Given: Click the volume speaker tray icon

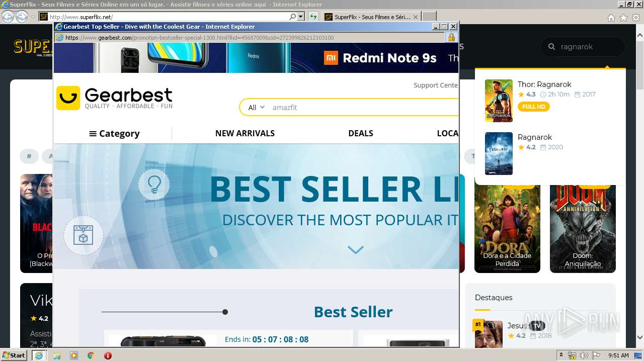Looking at the screenshot, I should (x=584, y=355).
